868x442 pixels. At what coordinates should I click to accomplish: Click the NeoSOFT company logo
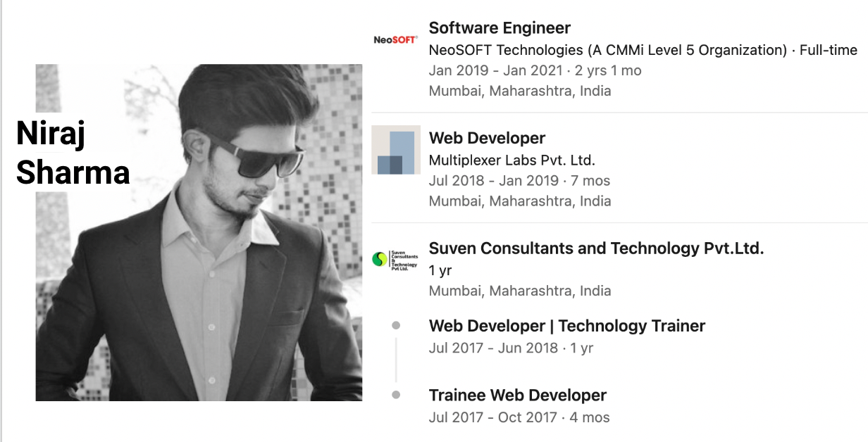coord(395,40)
